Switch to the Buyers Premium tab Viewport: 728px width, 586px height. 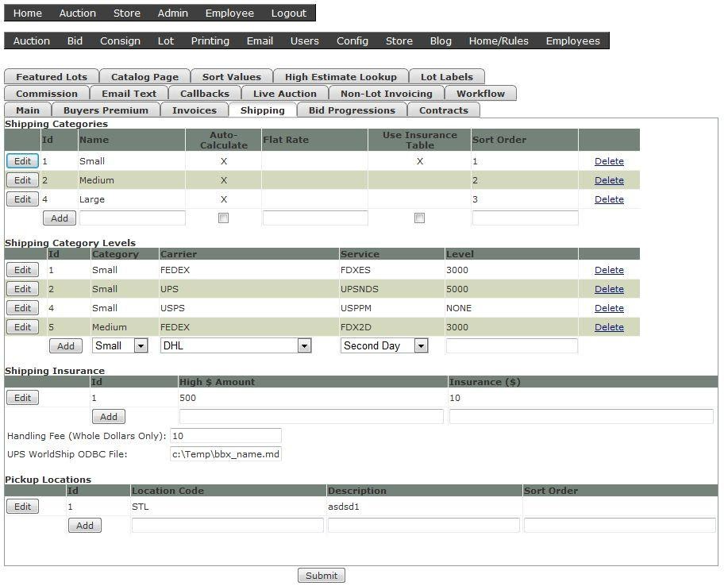106,110
